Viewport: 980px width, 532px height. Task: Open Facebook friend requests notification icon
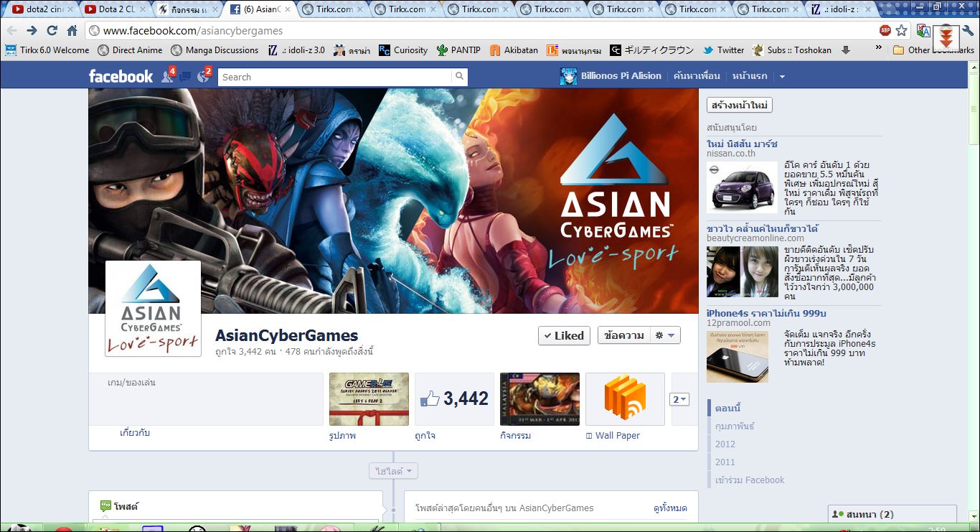(x=168, y=76)
